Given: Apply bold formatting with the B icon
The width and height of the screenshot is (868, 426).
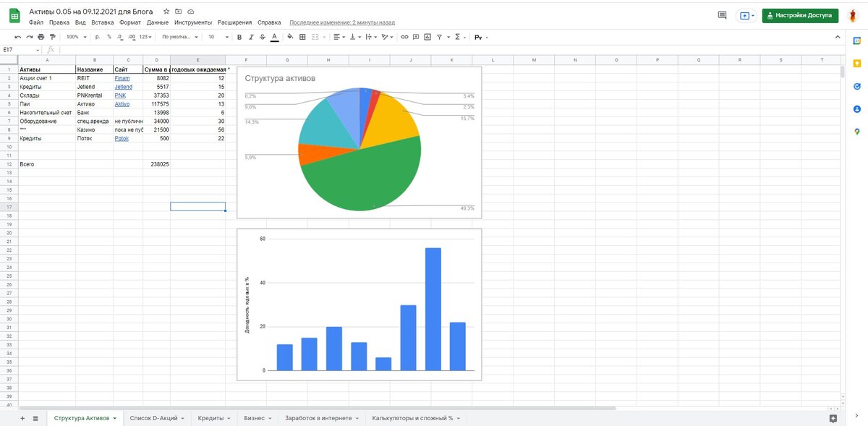Looking at the screenshot, I should click(239, 37).
